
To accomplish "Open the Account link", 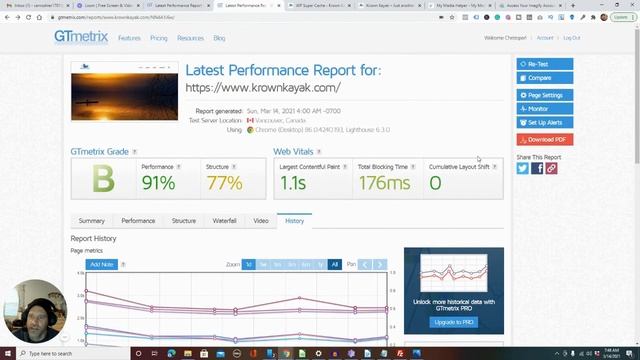I will (x=544, y=38).
